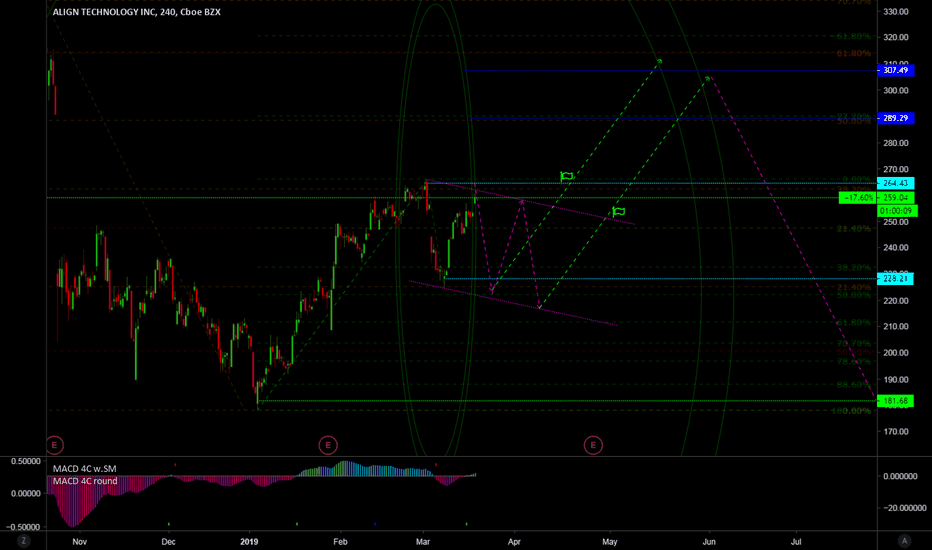The image size is (932, 550).
Task: Click the 280.00 price axis value
Action: click(x=896, y=143)
